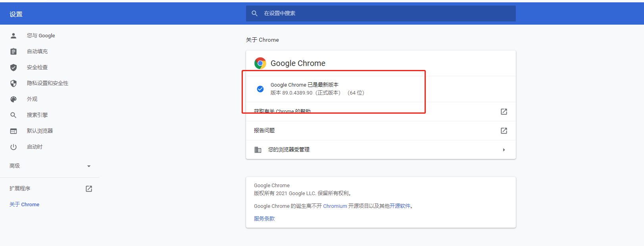The width and height of the screenshot is (644, 246).
Task: Click the open-in-new icon on the Chrome help row
Action: click(x=504, y=112)
